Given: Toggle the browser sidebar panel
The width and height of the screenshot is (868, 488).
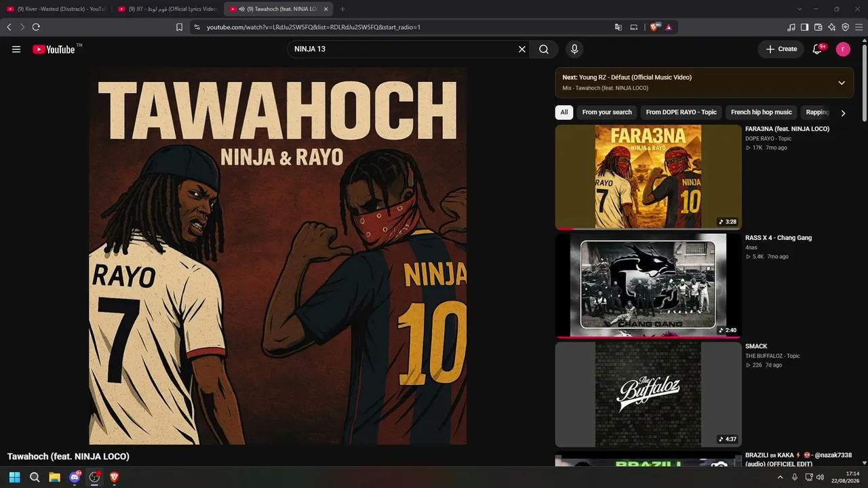Looking at the screenshot, I should point(805,27).
